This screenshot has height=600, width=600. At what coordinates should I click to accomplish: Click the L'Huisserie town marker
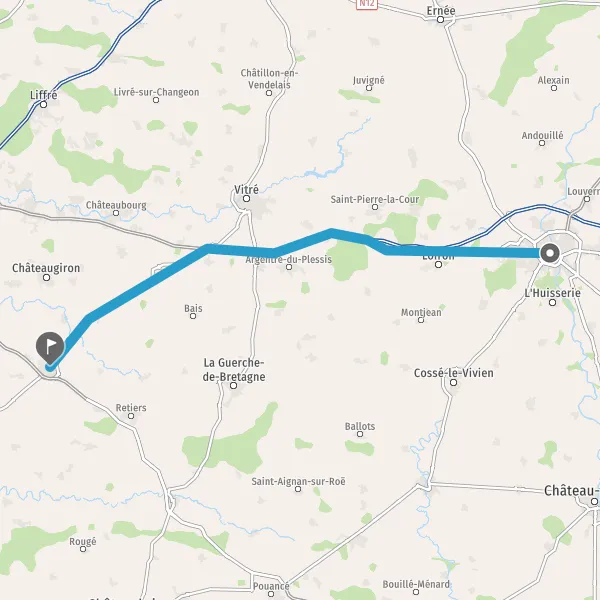[x=553, y=303]
